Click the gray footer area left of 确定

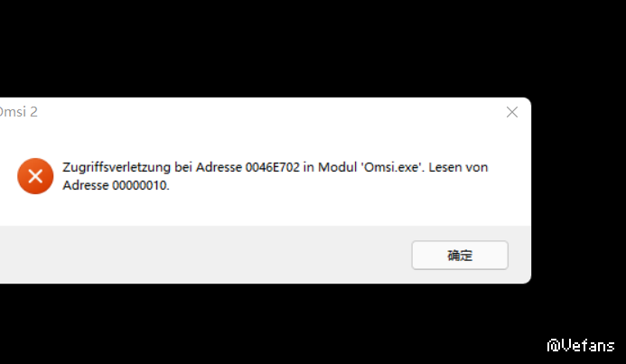[203, 255]
